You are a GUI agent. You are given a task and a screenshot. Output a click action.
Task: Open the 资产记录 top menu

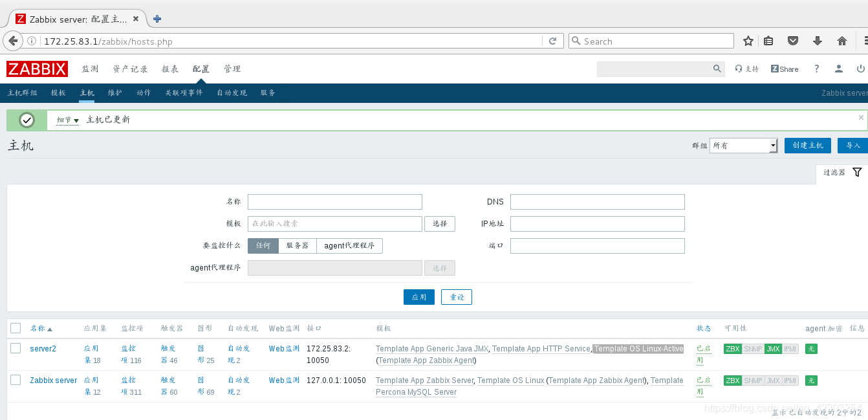click(x=130, y=69)
